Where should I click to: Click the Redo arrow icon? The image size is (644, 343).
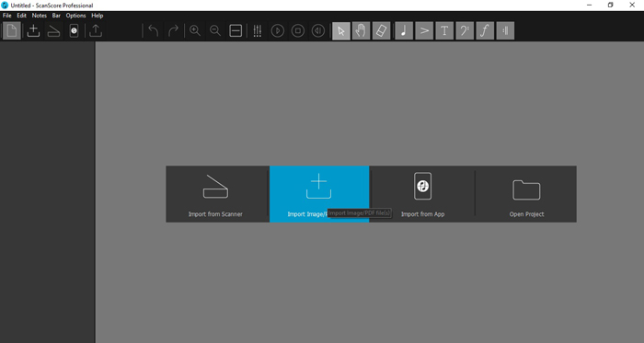tap(173, 30)
